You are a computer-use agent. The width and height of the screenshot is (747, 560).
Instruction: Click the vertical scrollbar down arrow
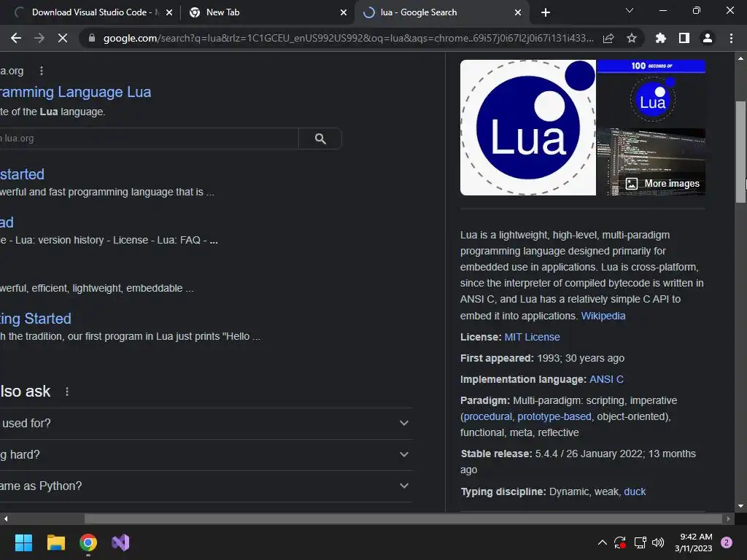740,506
